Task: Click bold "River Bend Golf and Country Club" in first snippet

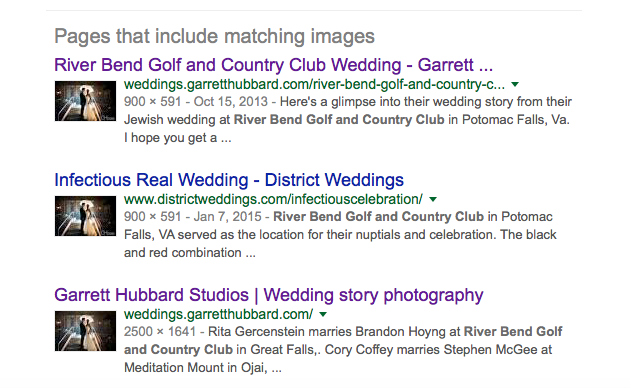Action: [x=339, y=120]
